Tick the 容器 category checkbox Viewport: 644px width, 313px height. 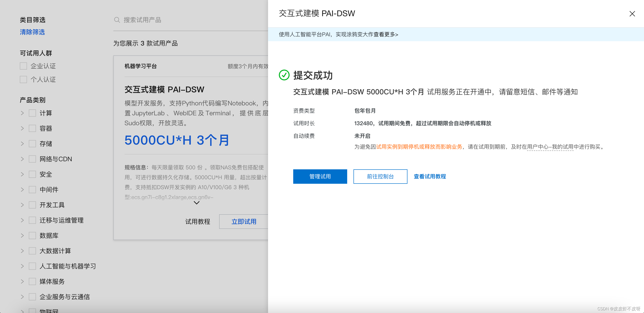32,128
